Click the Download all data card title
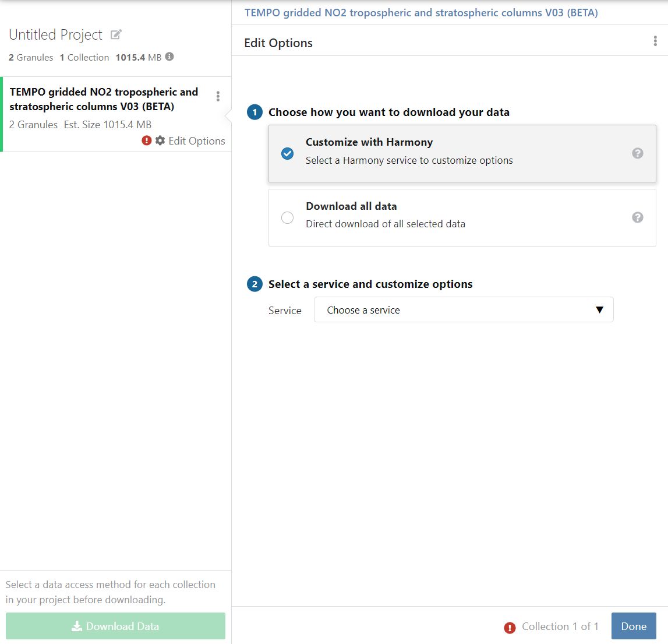 click(351, 206)
